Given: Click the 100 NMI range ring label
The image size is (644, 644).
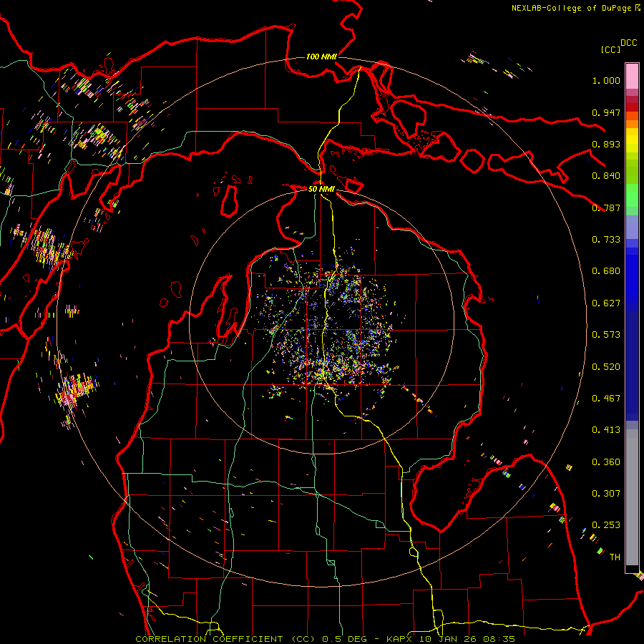Looking at the screenshot, I should click(x=321, y=57).
